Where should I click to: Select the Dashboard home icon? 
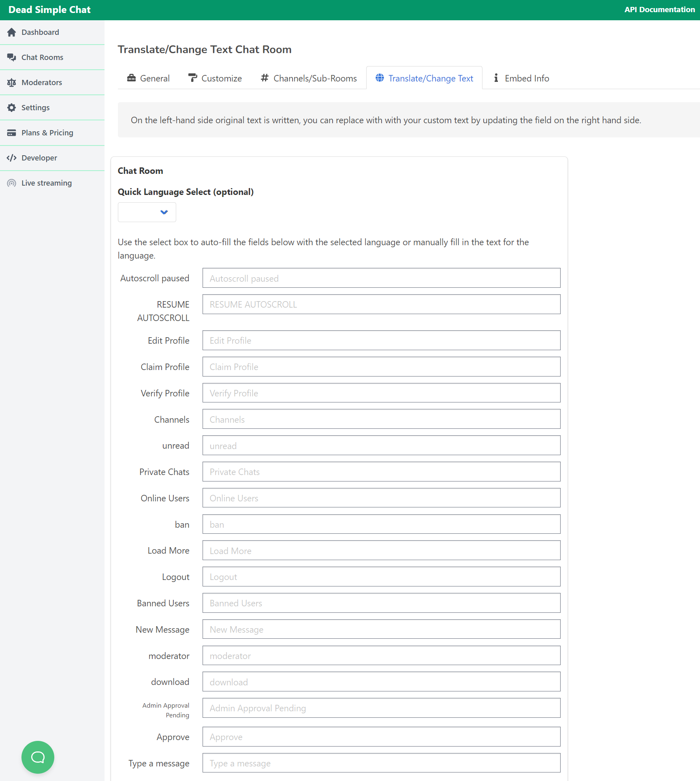pyautogui.click(x=11, y=32)
